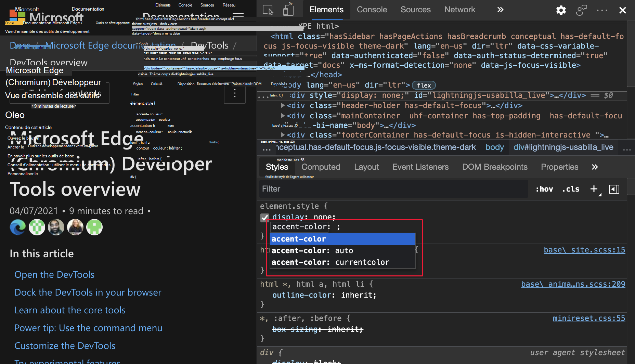The height and width of the screenshot is (364, 635).
Task: Open the Computed styles tab
Action: point(320,167)
